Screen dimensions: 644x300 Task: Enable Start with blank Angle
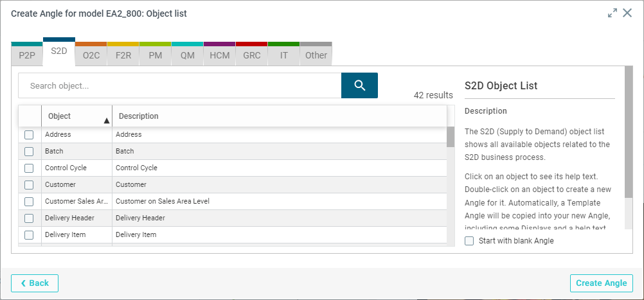pyautogui.click(x=469, y=241)
